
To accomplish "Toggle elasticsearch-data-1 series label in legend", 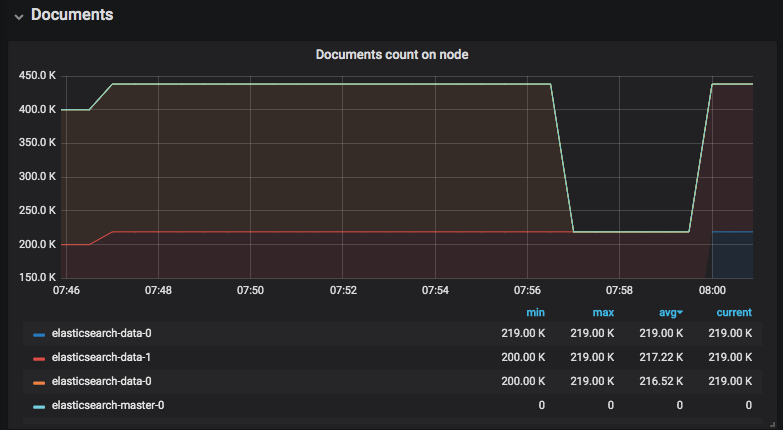I will 101,357.
